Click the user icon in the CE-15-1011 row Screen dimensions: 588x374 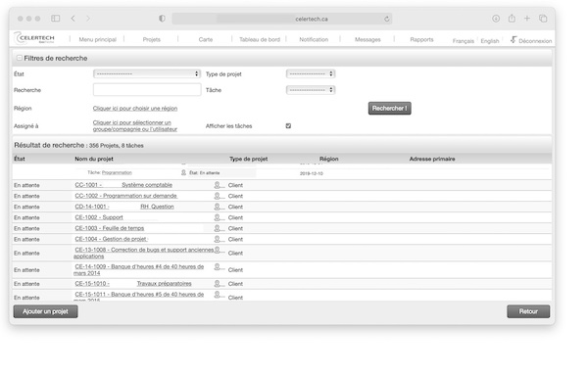point(218,295)
